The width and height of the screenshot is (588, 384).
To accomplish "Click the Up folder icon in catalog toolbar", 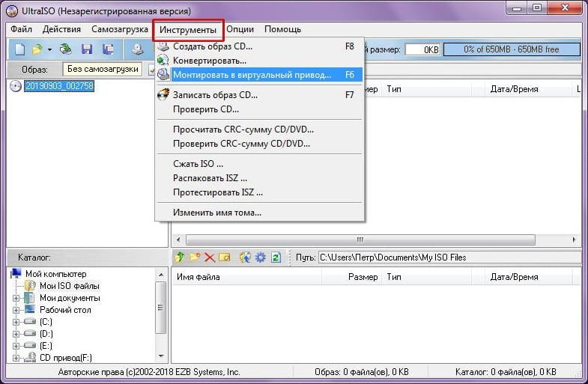I will [180, 257].
